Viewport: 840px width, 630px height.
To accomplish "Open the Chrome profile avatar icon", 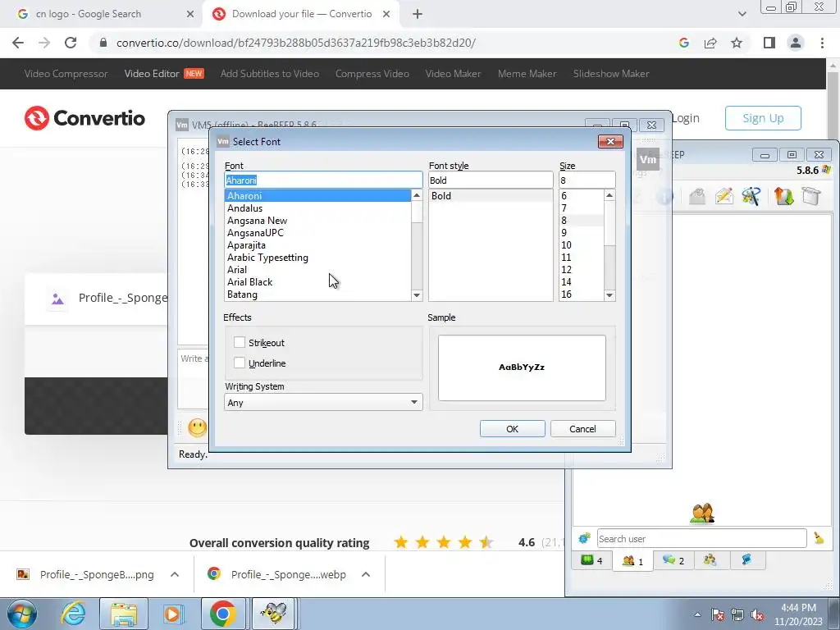I will point(796,43).
